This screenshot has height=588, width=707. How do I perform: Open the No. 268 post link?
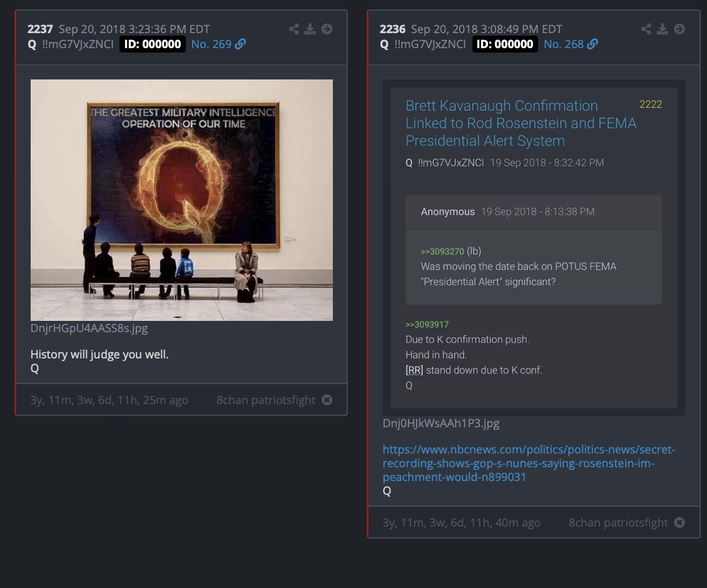click(564, 44)
